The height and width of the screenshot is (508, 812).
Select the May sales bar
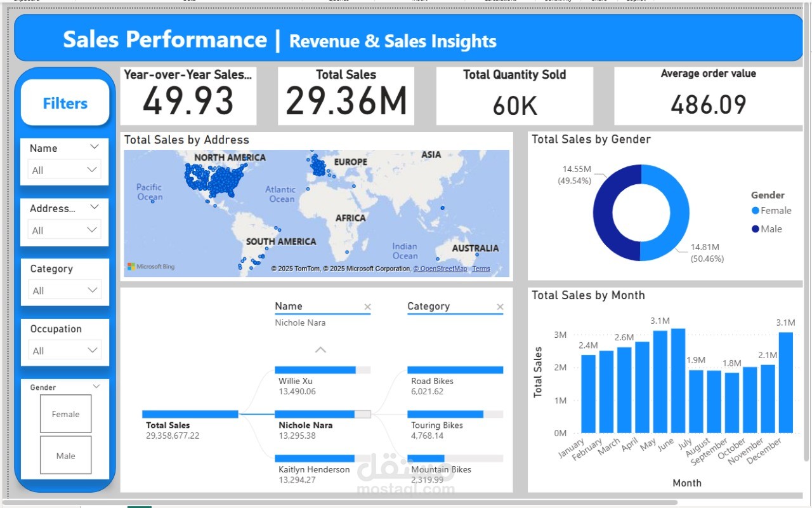click(x=660, y=382)
